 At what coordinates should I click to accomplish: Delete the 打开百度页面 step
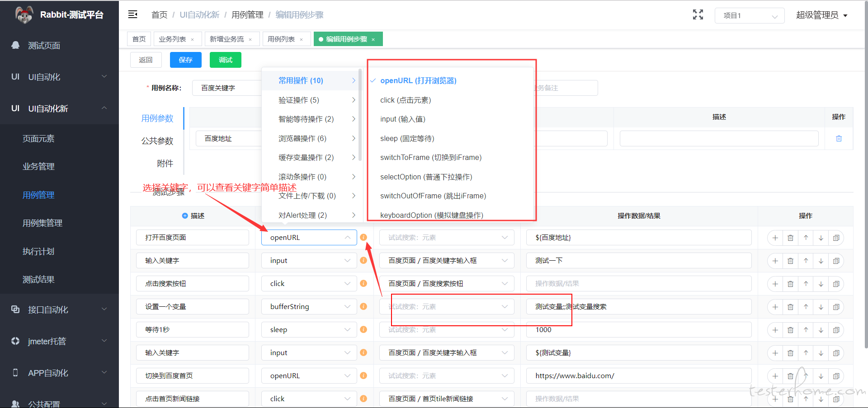790,238
